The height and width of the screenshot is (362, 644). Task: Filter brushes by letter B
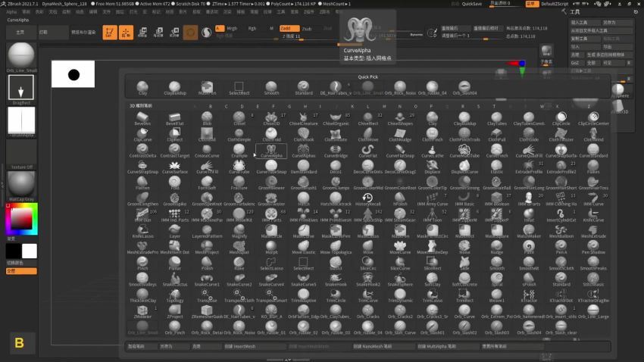[211, 106]
